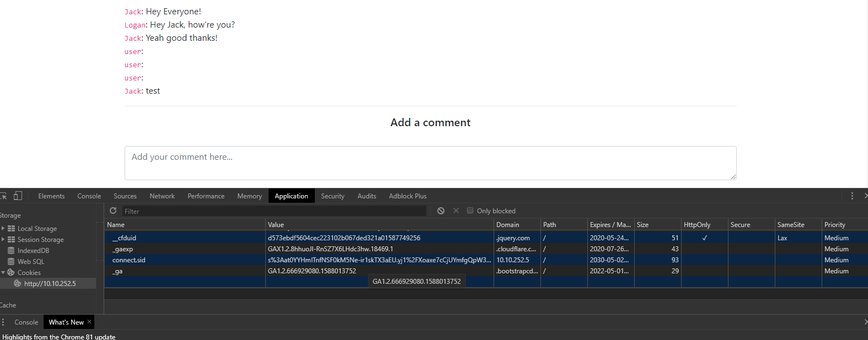The height and width of the screenshot is (340, 868).
Task: Switch to the Network tab
Action: click(x=162, y=196)
